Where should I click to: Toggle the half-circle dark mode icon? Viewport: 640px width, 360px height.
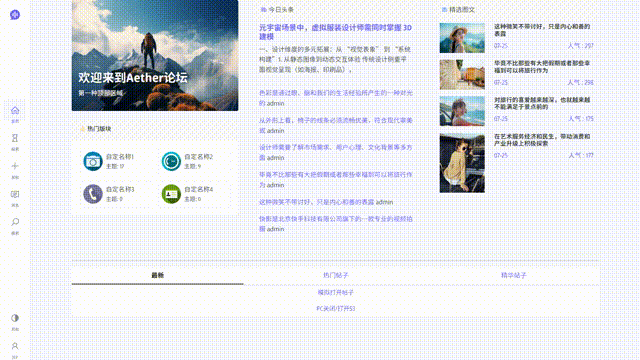15,318
